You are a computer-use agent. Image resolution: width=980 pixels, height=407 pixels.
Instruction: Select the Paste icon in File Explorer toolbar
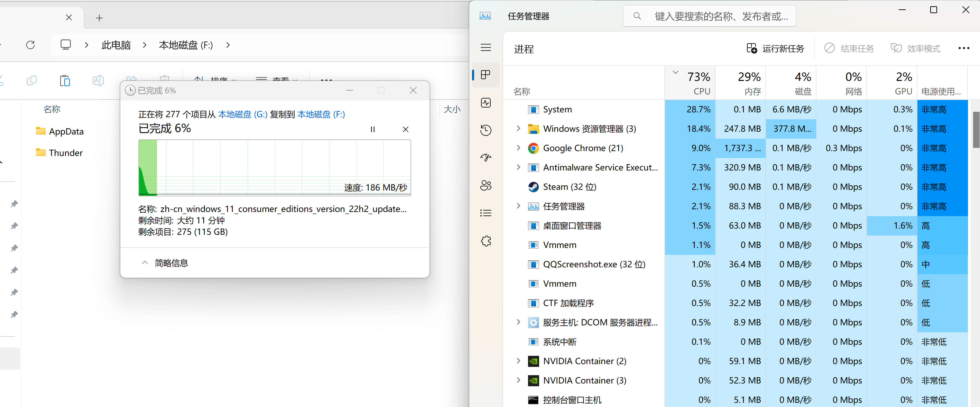65,80
